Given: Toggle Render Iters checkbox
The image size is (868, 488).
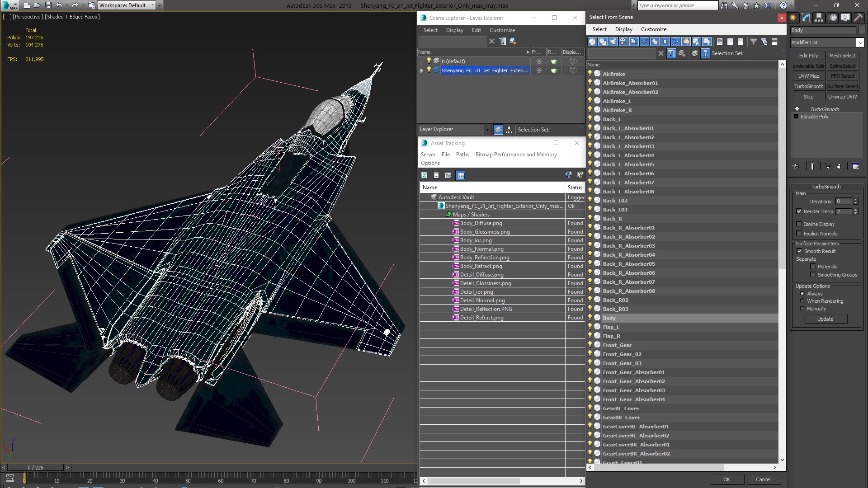Looking at the screenshot, I should pos(799,211).
